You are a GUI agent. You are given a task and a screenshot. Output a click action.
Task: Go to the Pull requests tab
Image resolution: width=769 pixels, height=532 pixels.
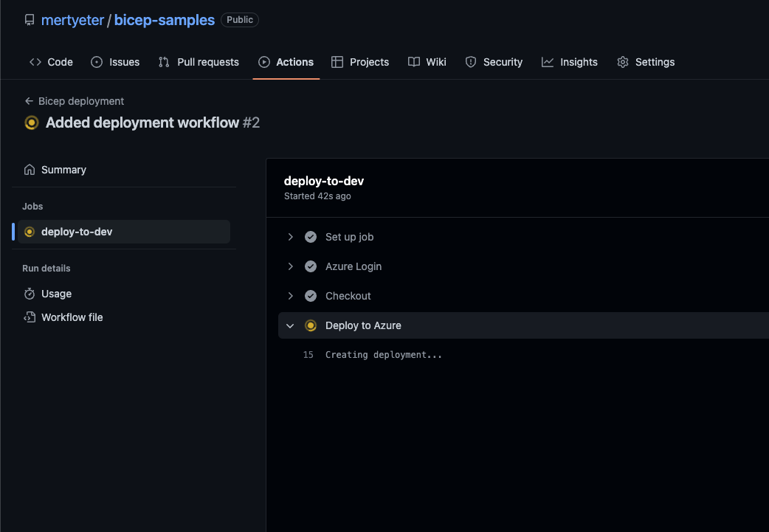(199, 62)
